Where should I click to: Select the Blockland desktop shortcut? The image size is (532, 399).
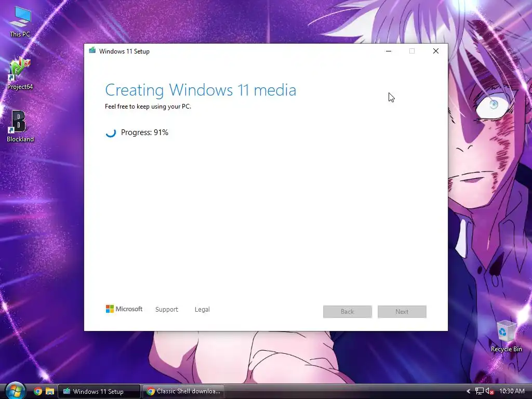click(20, 126)
